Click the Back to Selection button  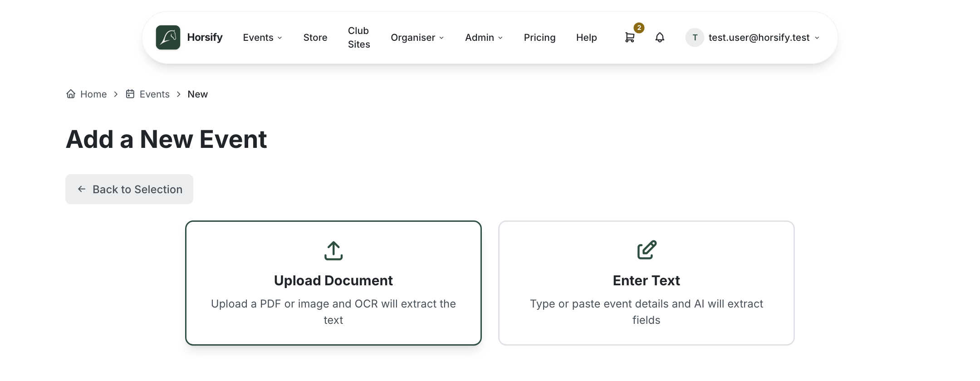[x=129, y=189]
